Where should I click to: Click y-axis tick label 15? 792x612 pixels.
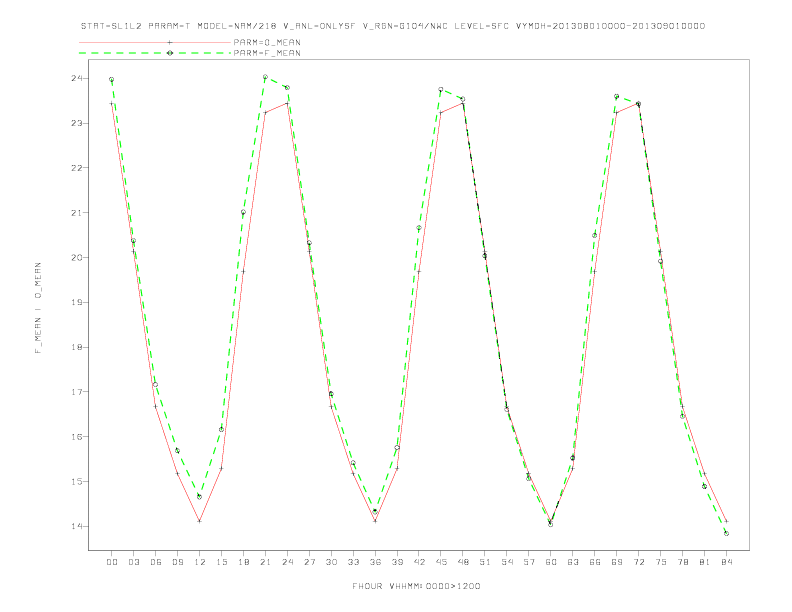[x=77, y=482]
